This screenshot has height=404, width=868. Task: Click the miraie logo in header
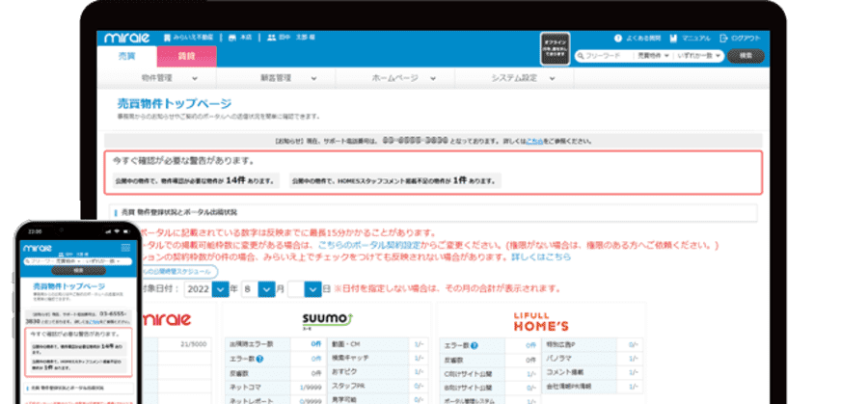click(x=124, y=38)
